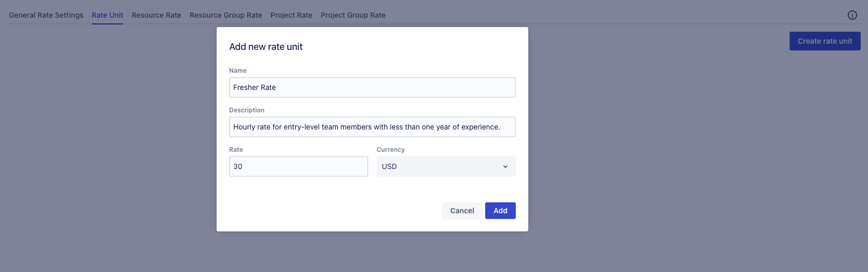This screenshot has height=272, width=868.
Task: Switch to General Rate Settings tab
Action: tap(46, 15)
